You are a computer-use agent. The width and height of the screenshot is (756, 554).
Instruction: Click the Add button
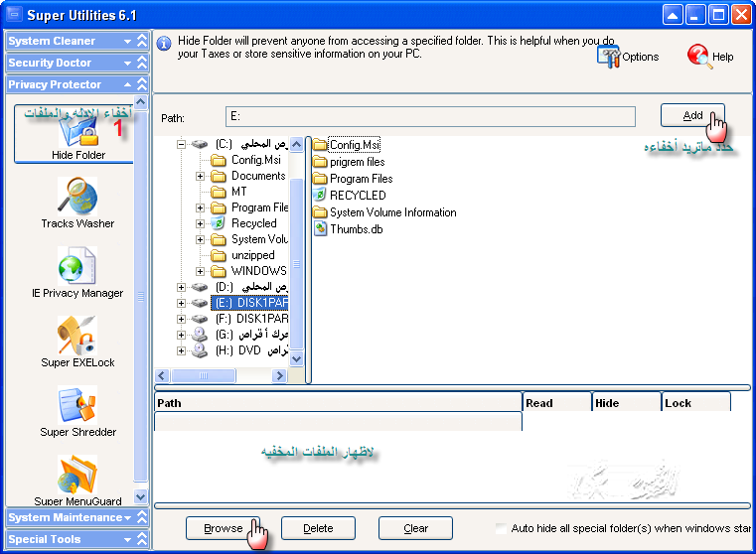pos(692,115)
